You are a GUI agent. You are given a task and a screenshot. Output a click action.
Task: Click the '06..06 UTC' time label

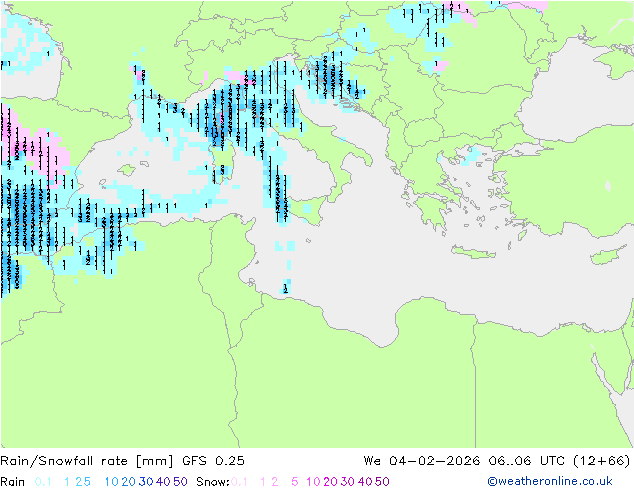click(527, 461)
